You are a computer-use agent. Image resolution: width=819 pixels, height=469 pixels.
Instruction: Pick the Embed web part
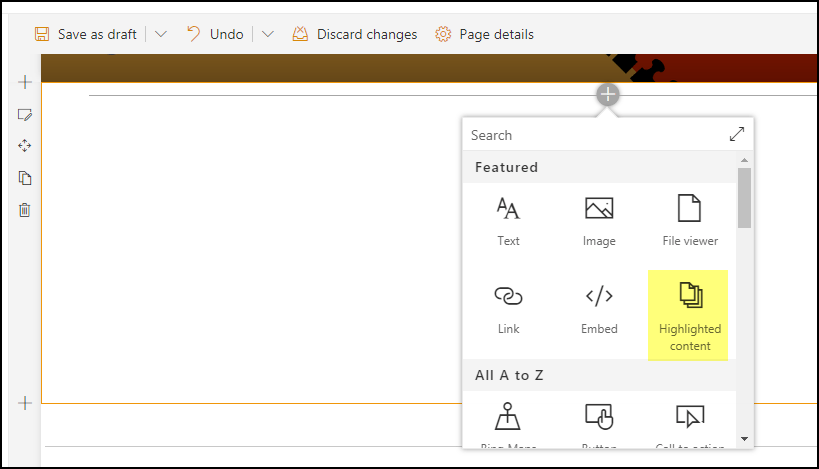599,308
